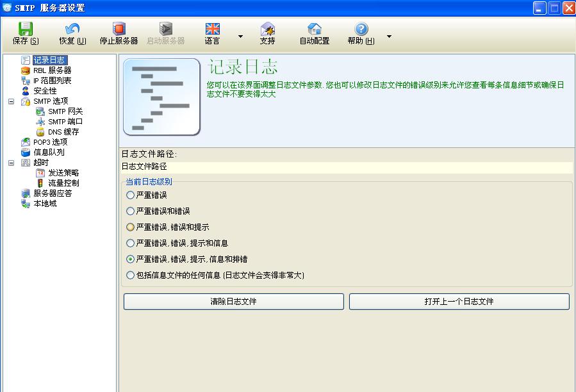Click the 日志文件路径 input field

click(x=347, y=167)
